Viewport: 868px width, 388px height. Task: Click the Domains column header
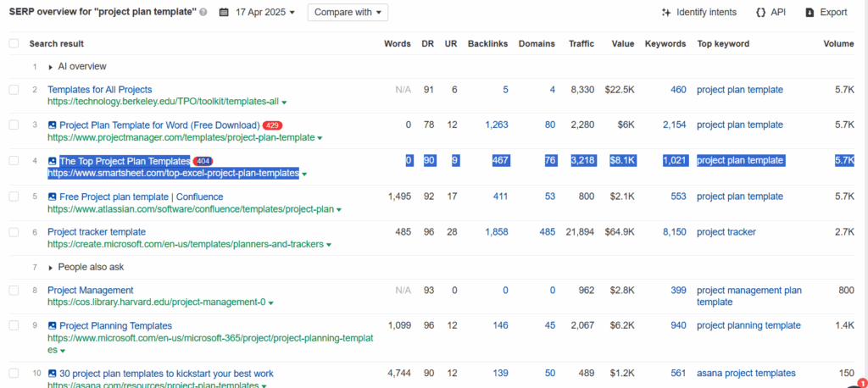pyautogui.click(x=537, y=44)
